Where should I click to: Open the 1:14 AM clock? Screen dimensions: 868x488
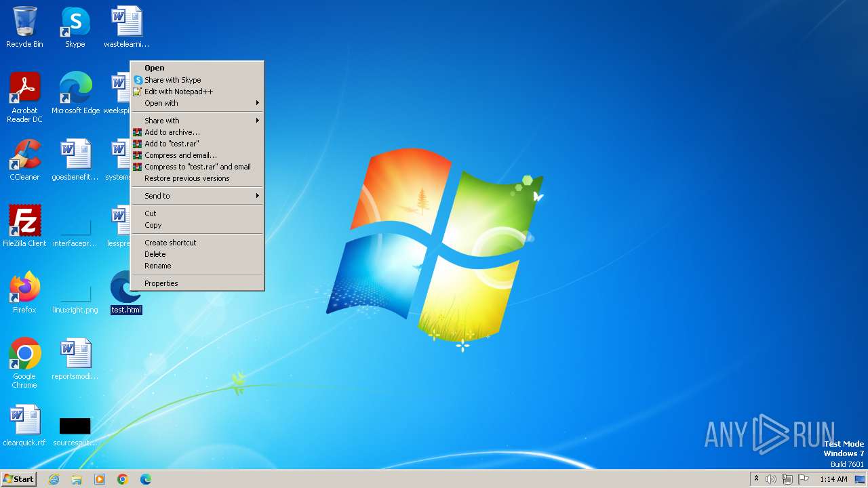[833, 479]
